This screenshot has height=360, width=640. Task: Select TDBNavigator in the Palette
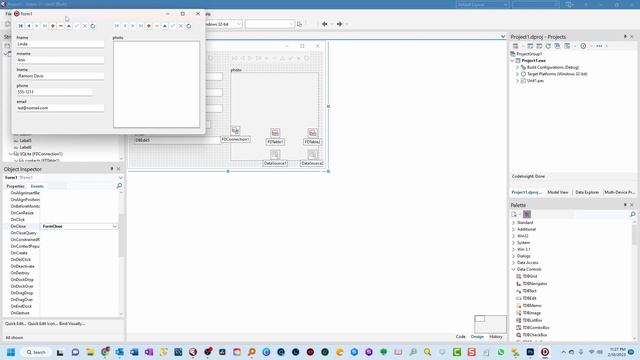(x=534, y=284)
